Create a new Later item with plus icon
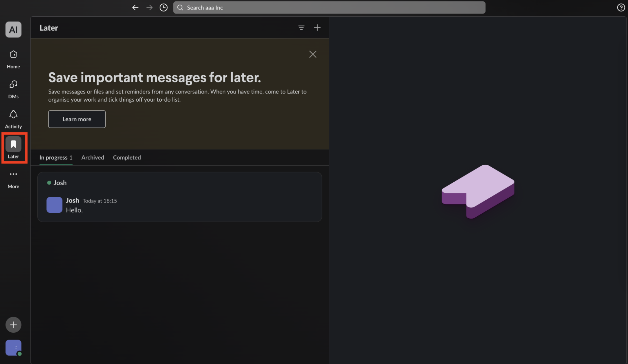Image resolution: width=628 pixels, height=364 pixels. pyautogui.click(x=317, y=27)
